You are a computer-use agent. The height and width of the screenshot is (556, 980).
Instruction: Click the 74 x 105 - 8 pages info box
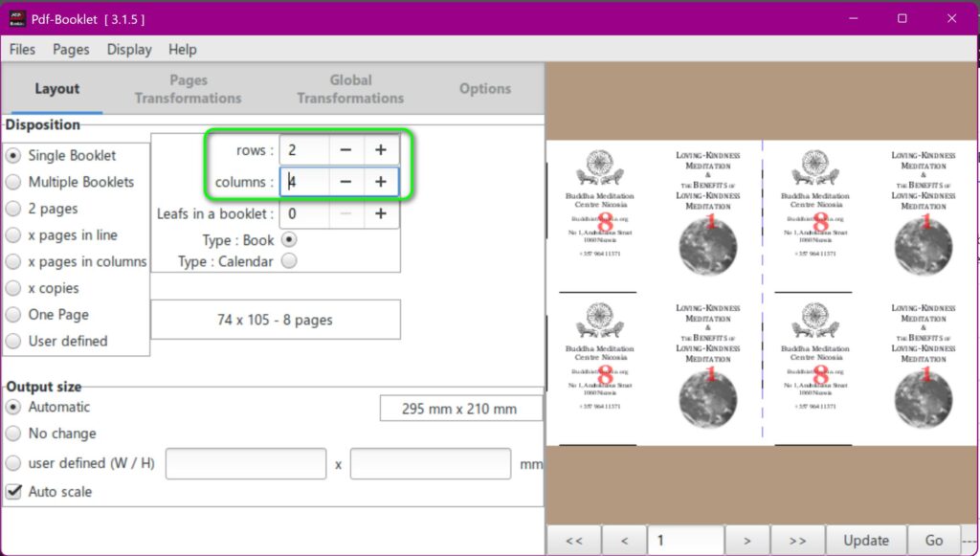[x=276, y=320]
